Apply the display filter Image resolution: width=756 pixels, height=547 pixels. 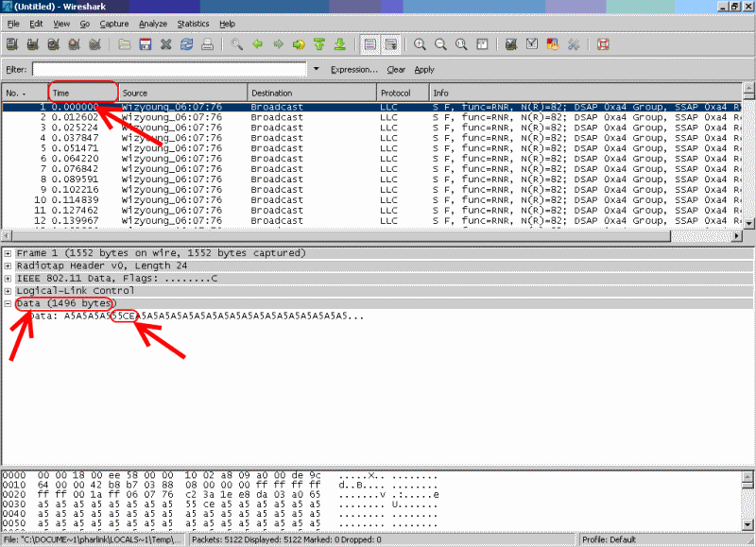(x=424, y=70)
